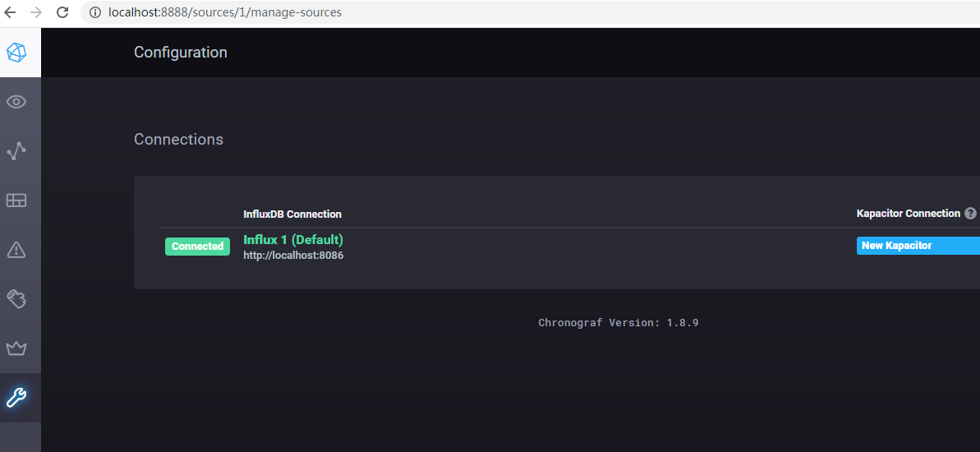Focus the address bar showing localhost:8888 URL

pyautogui.click(x=531, y=12)
